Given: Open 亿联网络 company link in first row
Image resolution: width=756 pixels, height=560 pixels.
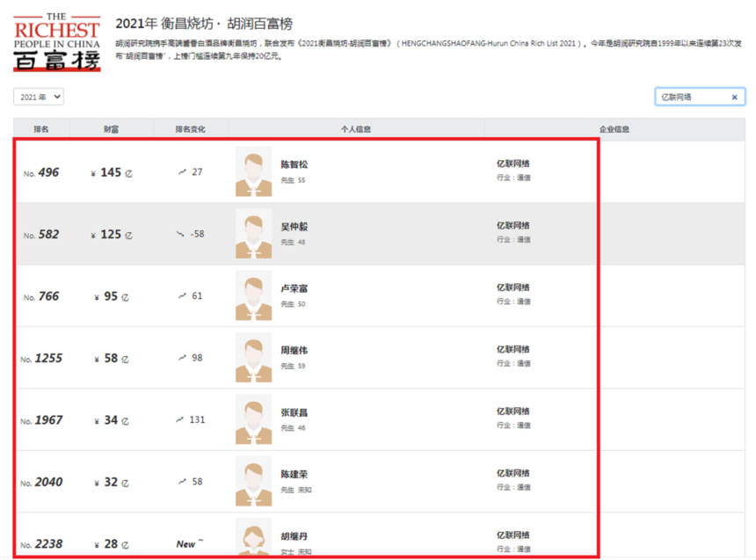Looking at the screenshot, I should tap(513, 164).
